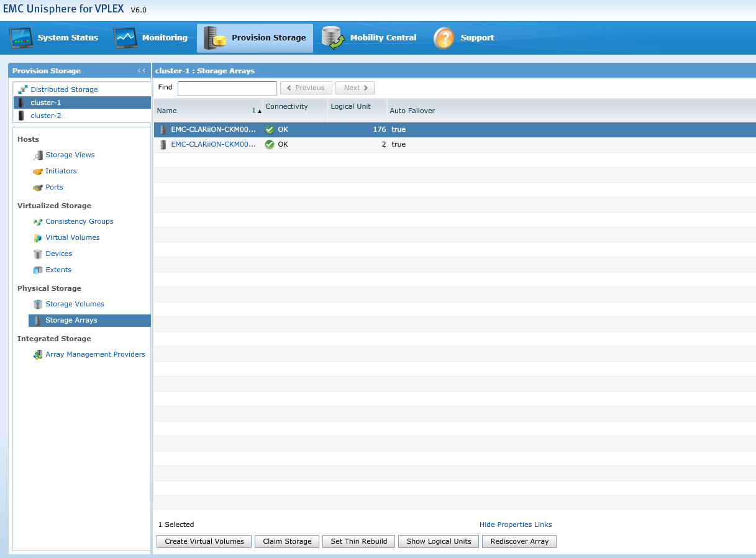Collapse the Provision Storage side panel
Screen dimensions: 756x558
coord(142,71)
